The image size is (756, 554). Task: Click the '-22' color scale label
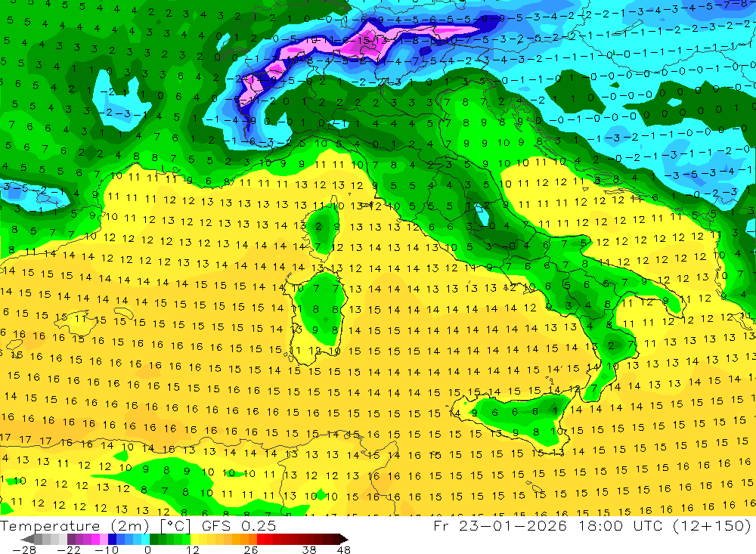click(69, 550)
